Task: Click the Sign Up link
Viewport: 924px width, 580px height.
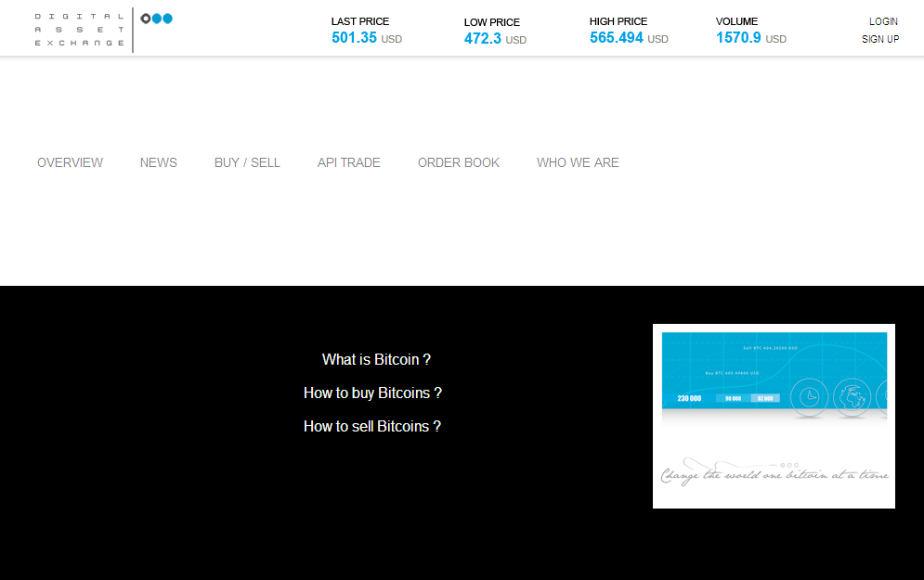Action: click(880, 39)
